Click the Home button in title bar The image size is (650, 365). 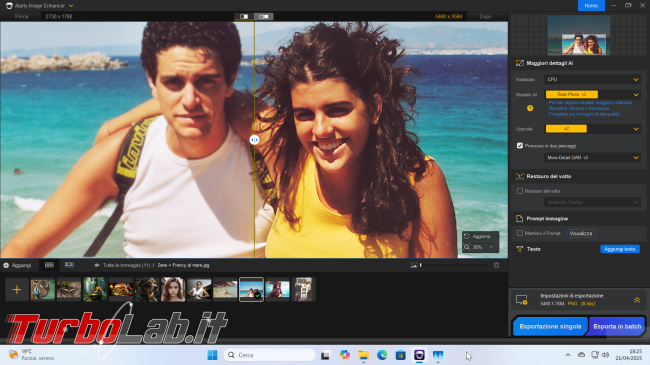pos(591,6)
